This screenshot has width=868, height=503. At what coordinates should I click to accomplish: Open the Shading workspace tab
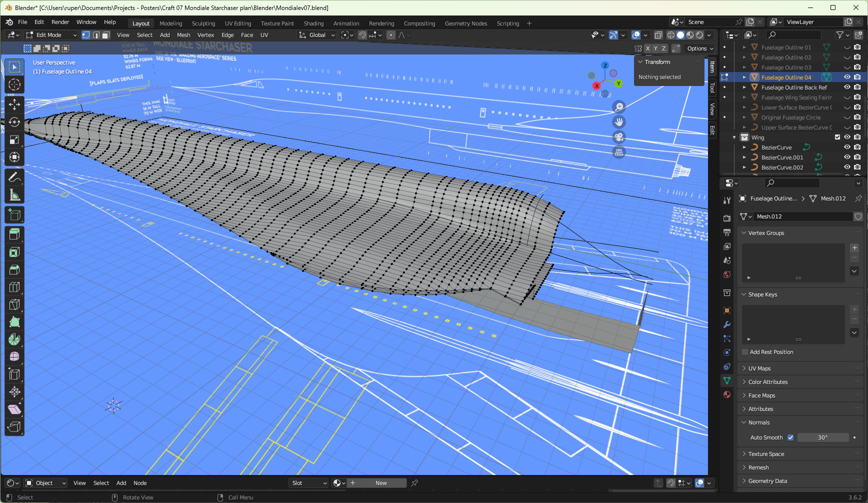pos(313,23)
